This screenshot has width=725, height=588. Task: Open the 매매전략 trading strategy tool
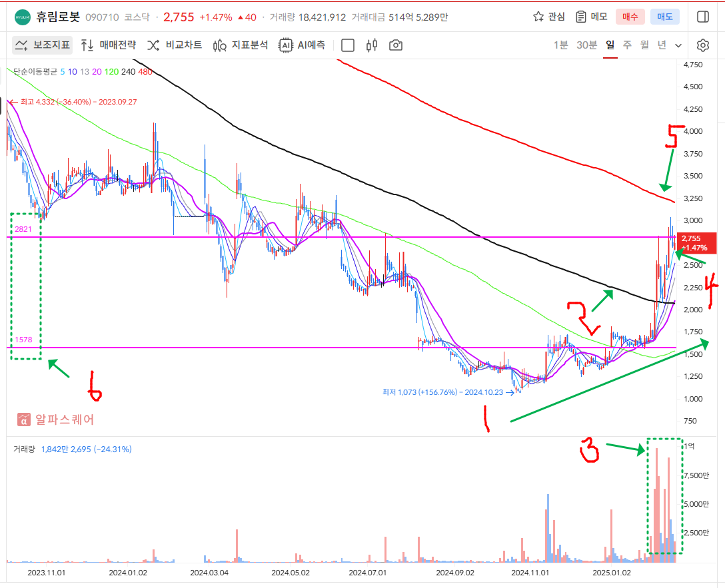(x=109, y=45)
